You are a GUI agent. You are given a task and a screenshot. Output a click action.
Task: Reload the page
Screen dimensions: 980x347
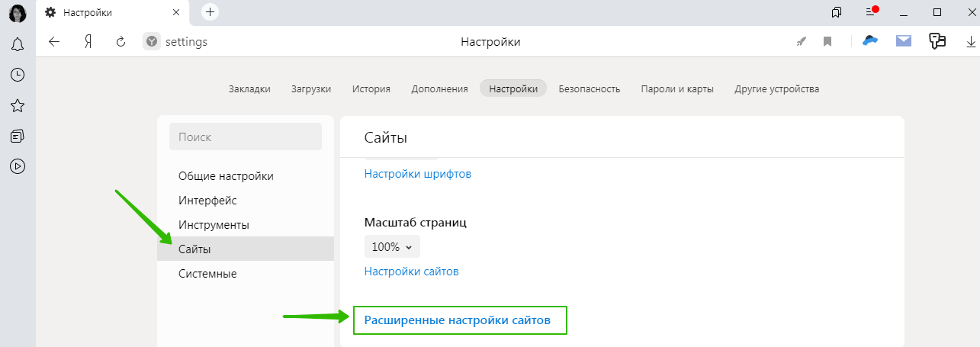[x=120, y=42]
